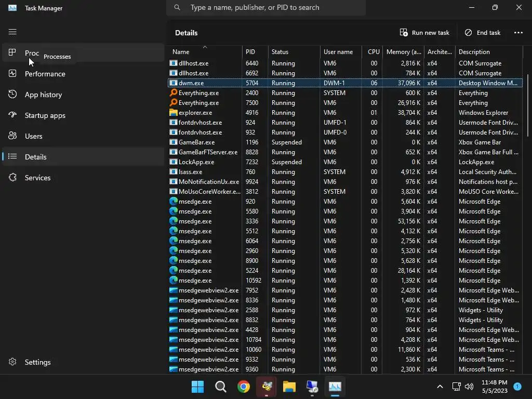532x399 pixels.
Task: Click the Performance sidebar icon
Action: 12,73
